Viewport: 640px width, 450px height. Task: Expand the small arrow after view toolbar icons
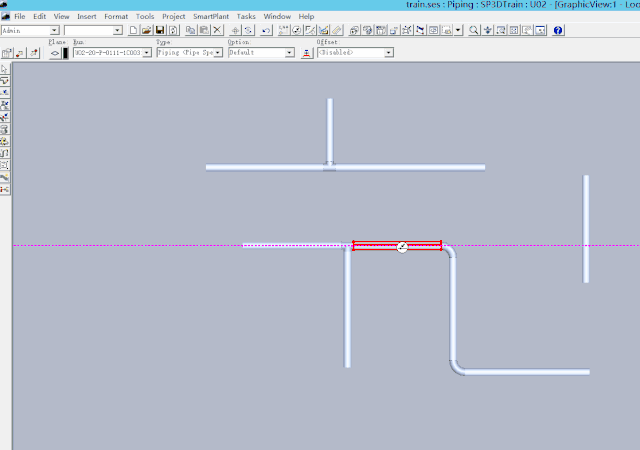458,30
